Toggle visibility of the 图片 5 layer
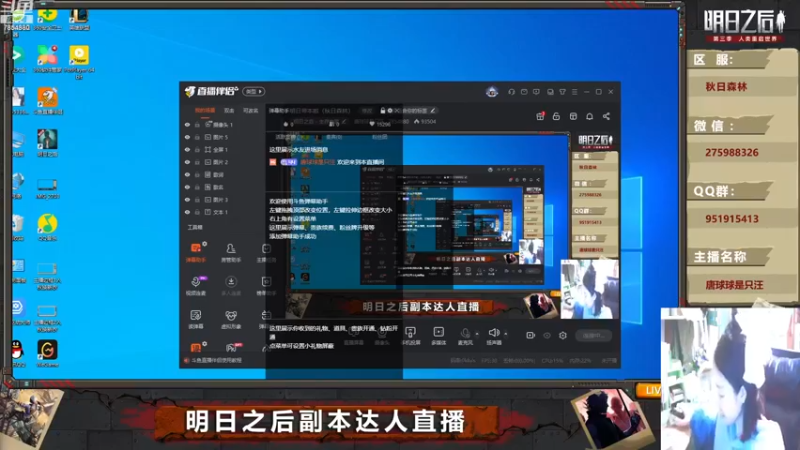 (187, 137)
